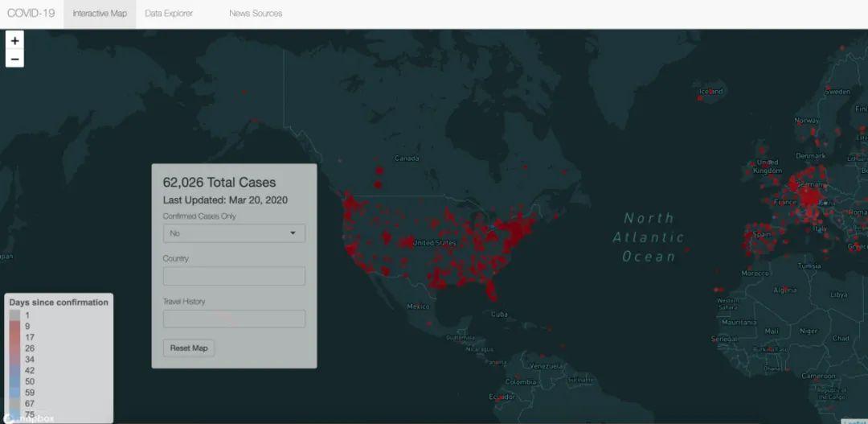The width and height of the screenshot is (868, 424).
Task: Click the Mali map label
Action: [x=771, y=331]
